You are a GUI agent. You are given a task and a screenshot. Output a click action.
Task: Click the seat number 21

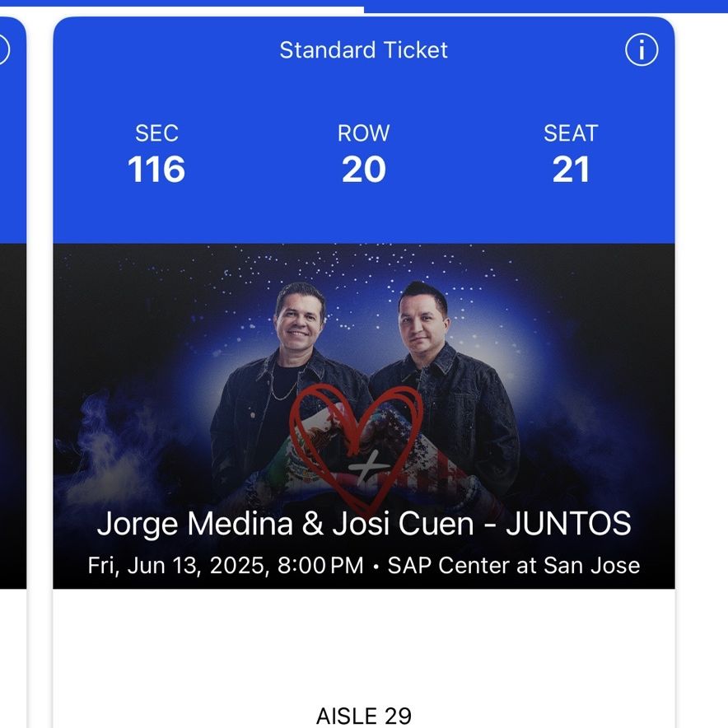point(571,169)
